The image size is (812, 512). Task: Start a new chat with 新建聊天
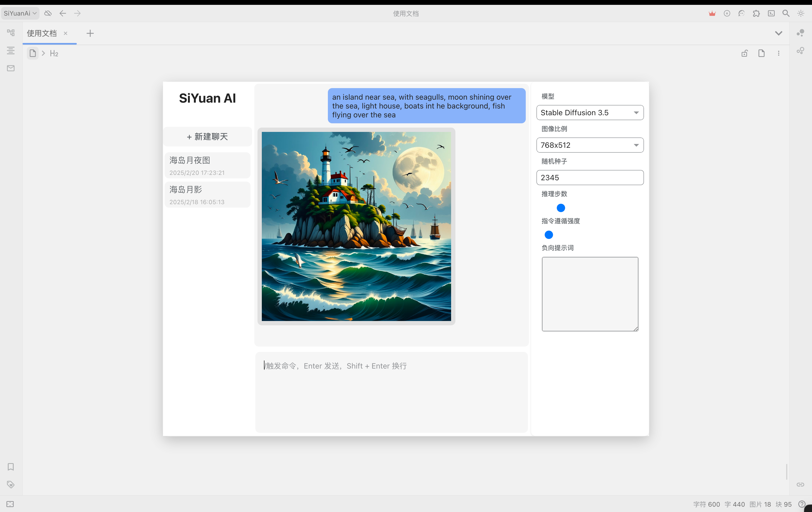tap(207, 137)
